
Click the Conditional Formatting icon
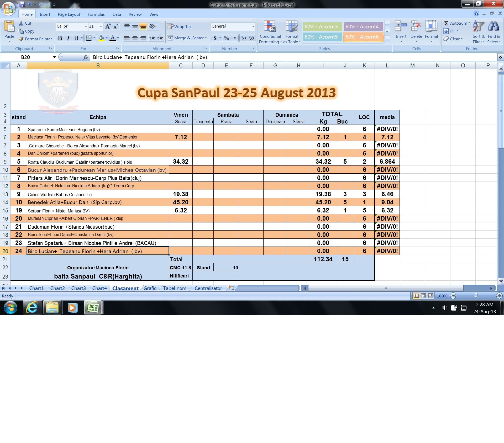click(x=270, y=26)
